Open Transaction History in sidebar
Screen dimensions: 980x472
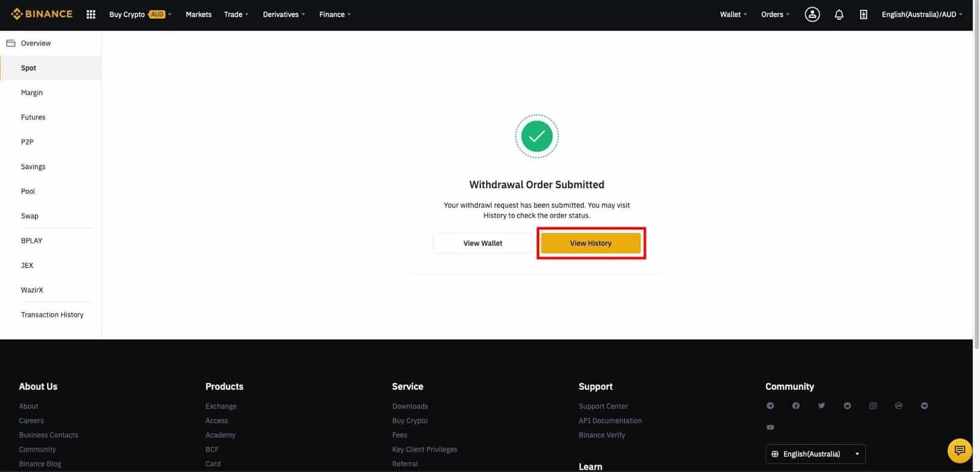[51, 314]
